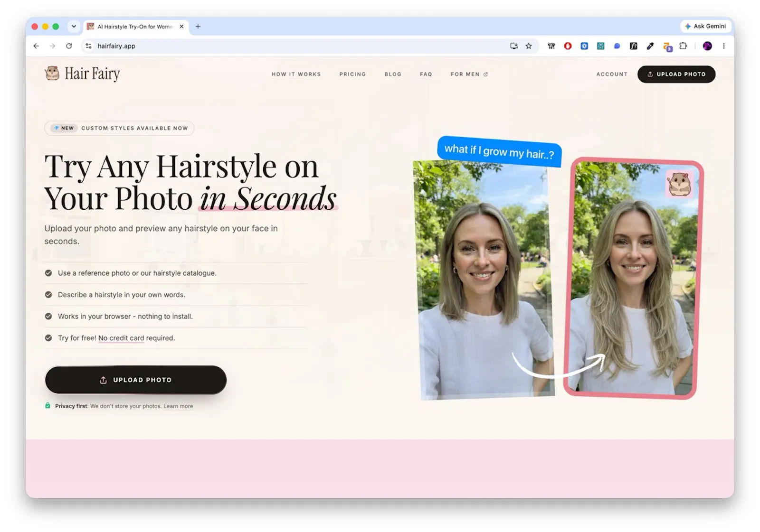
Task: Reload the page with the refresh icon
Action: click(x=69, y=46)
